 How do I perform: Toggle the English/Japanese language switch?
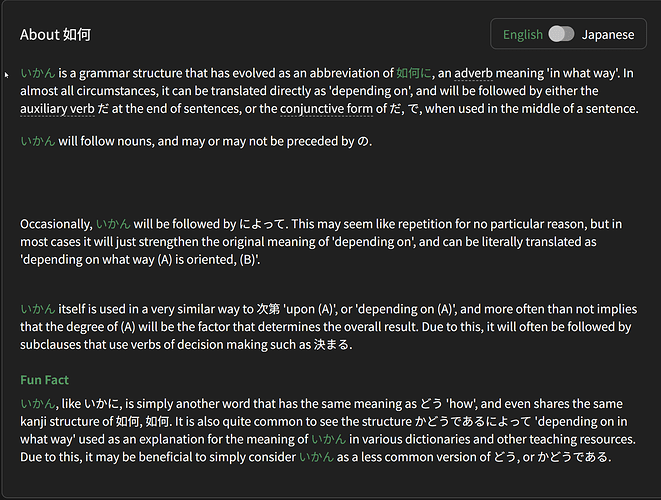pyautogui.click(x=561, y=35)
